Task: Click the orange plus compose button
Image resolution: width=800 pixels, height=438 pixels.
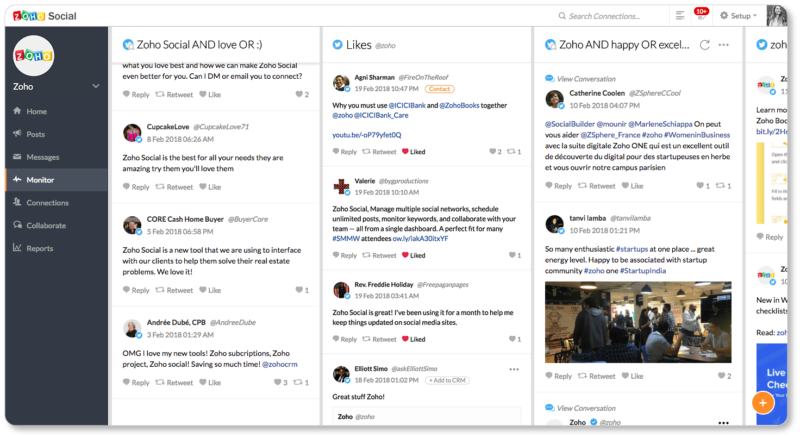Action: point(762,403)
